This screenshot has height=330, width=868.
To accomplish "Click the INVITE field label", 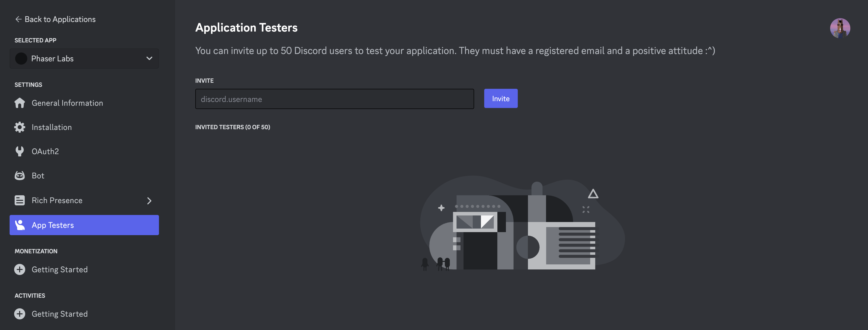I will tap(204, 80).
